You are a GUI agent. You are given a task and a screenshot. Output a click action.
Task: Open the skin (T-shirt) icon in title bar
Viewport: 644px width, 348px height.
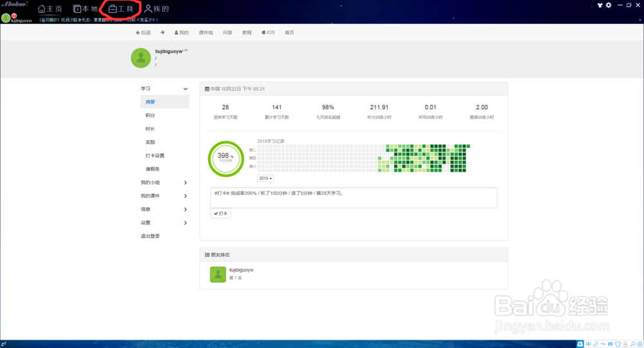point(600,5)
